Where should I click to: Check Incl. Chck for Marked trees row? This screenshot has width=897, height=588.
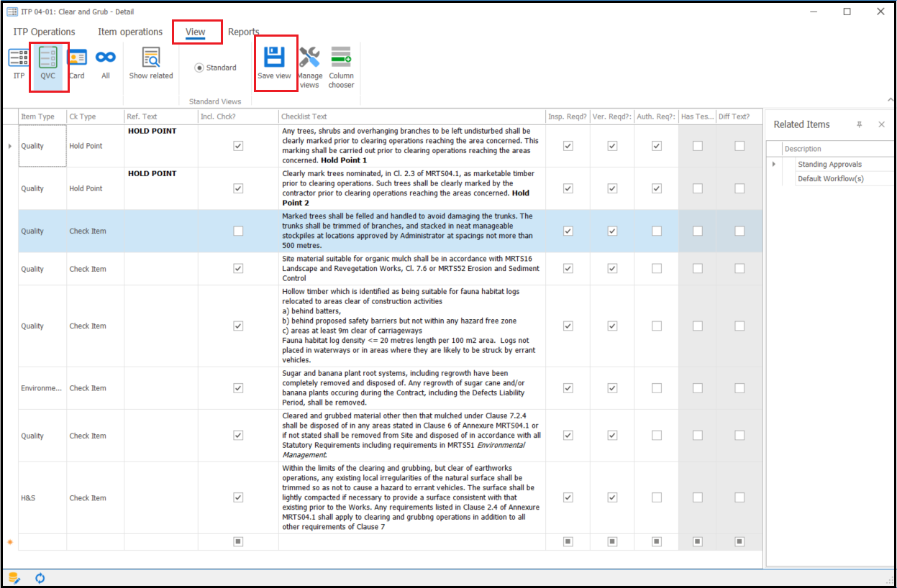(x=238, y=231)
